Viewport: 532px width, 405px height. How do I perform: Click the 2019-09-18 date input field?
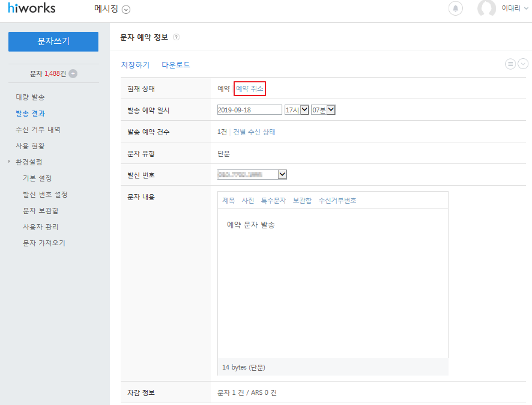(x=249, y=109)
